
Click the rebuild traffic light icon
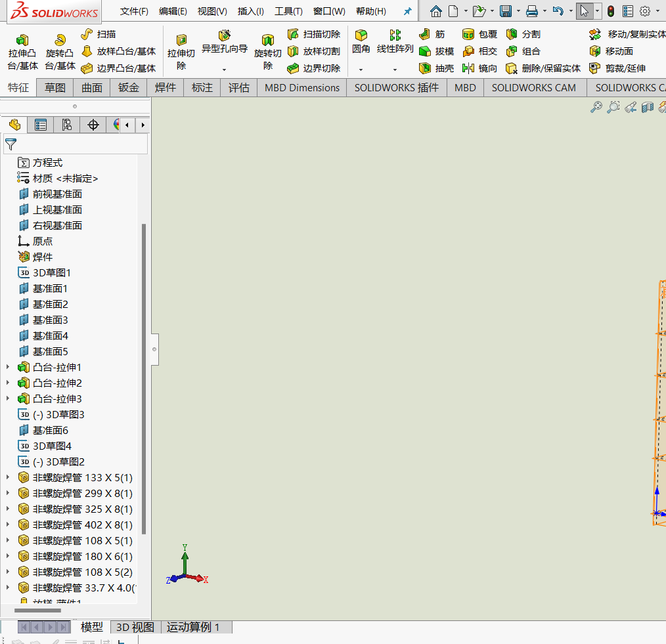click(610, 11)
